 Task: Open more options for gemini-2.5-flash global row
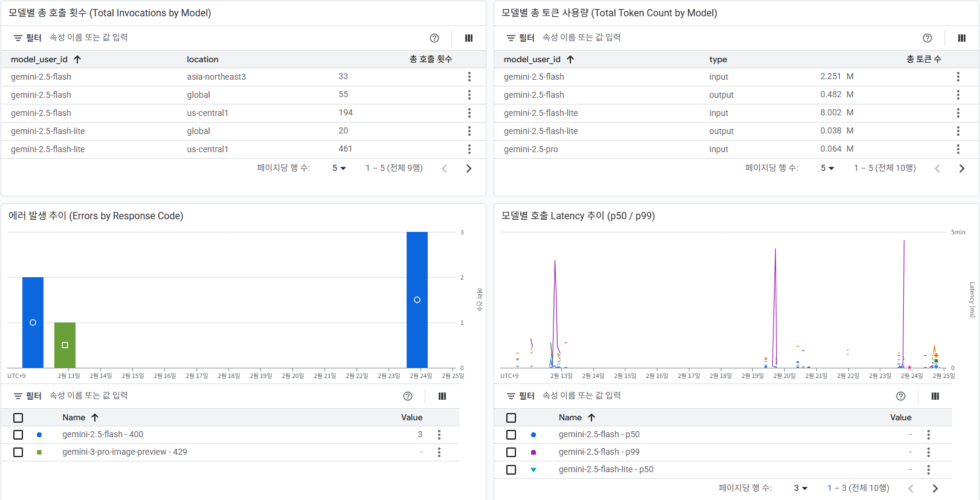point(469,95)
